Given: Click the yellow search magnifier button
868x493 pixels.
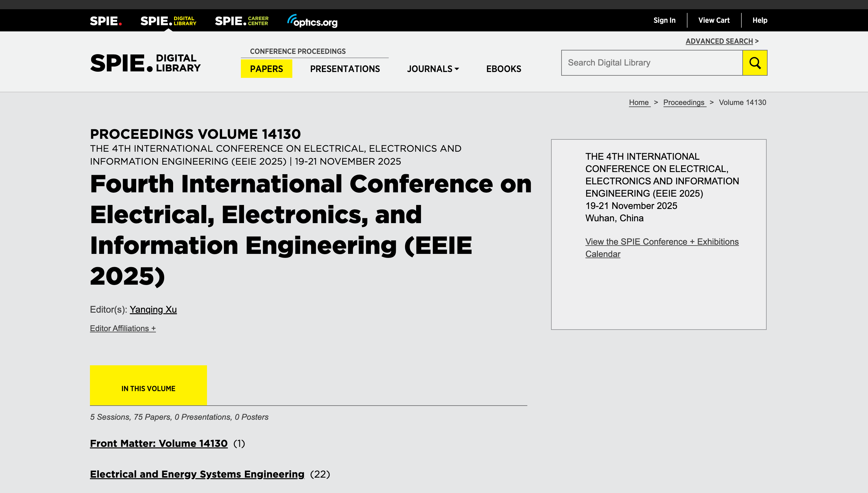Looking at the screenshot, I should point(755,63).
